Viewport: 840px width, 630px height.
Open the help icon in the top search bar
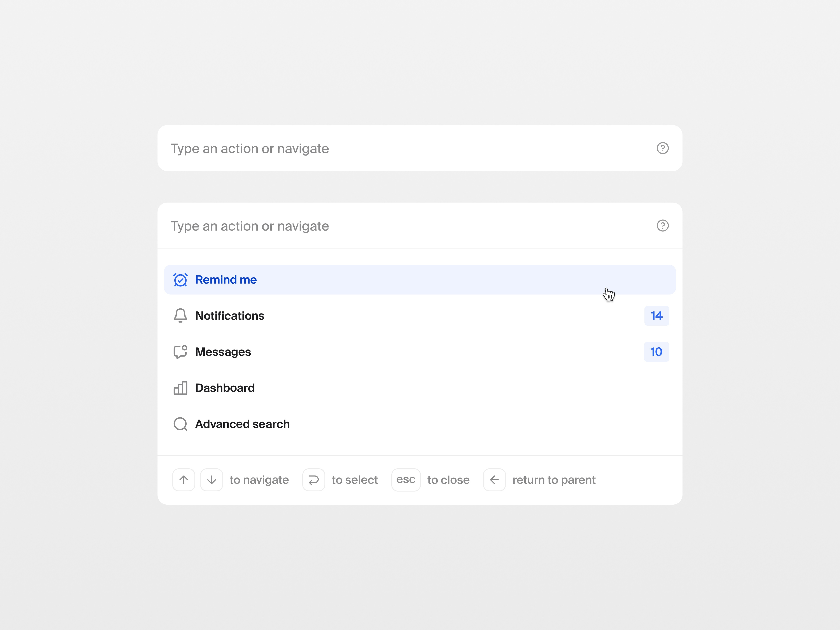coord(663,149)
